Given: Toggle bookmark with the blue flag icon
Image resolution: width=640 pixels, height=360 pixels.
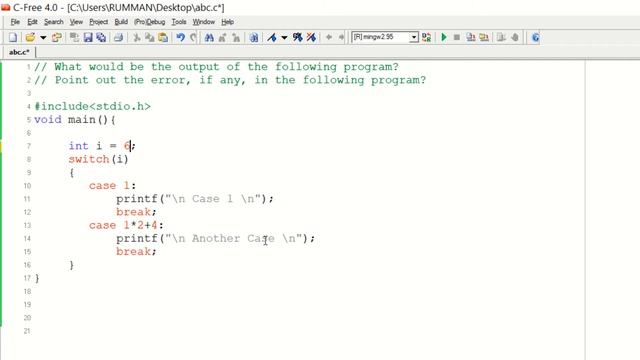Looking at the screenshot, I should point(272,38).
